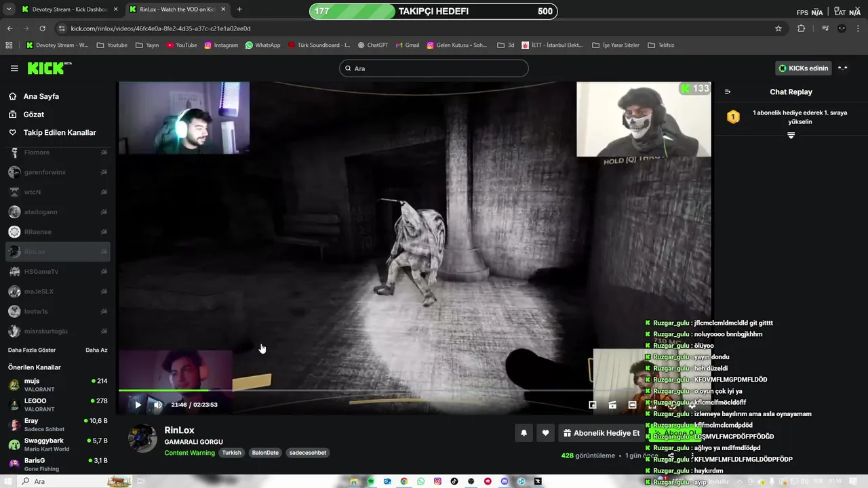This screenshot has width=868, height=488.
Task: Switch to RinLox Watch the VOD tab
Action: [x=177, y=9]
